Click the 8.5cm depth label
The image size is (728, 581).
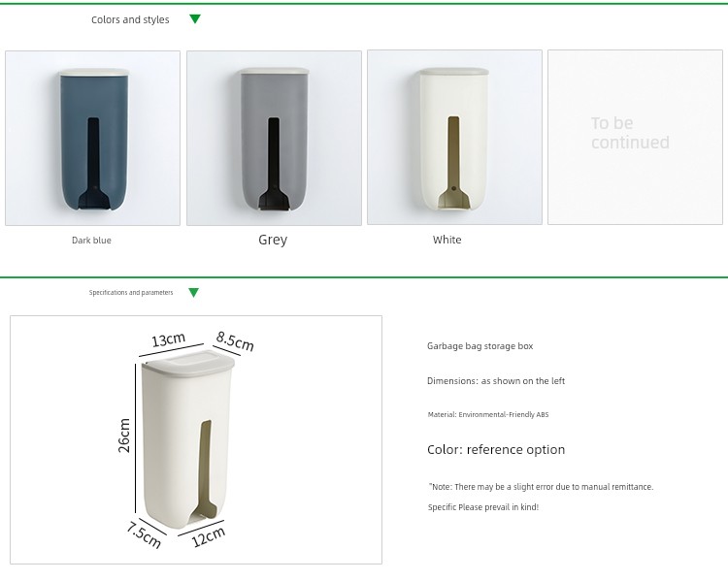[235, 341]
